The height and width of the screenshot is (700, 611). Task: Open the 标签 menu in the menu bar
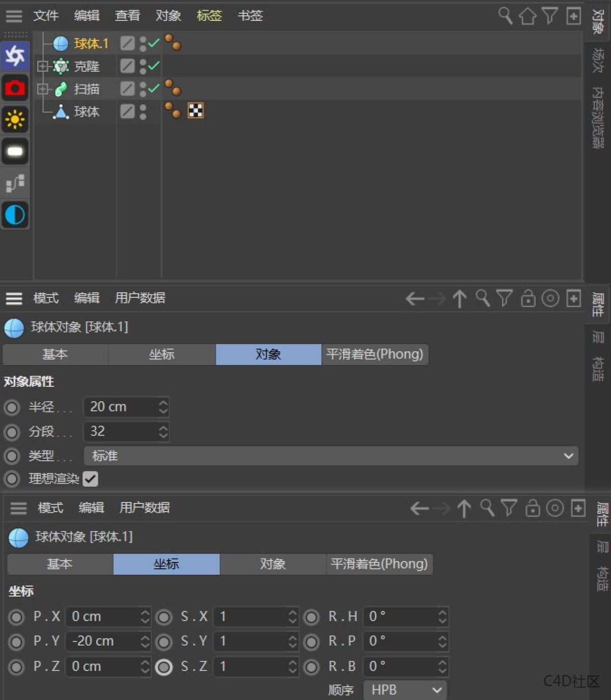point(209,16)
